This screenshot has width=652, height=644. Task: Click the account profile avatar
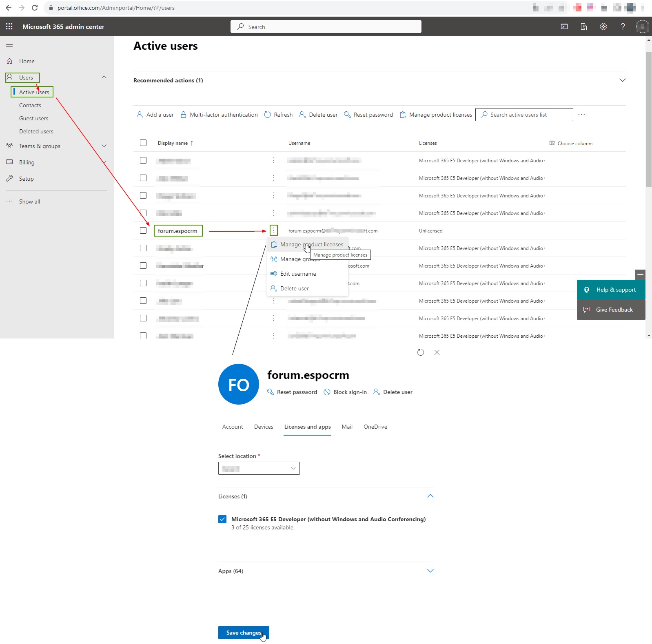pos(642,27)
